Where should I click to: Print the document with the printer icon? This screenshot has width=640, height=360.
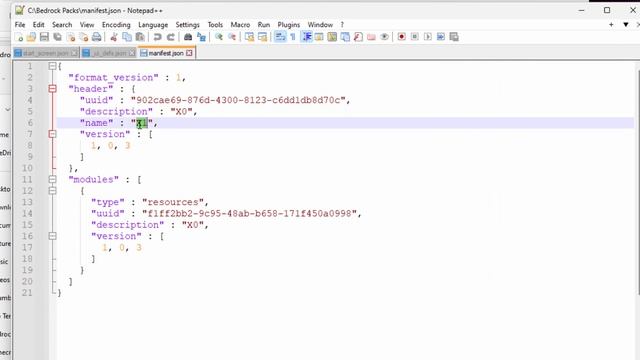pyautogui.click(x=97, y=37)
